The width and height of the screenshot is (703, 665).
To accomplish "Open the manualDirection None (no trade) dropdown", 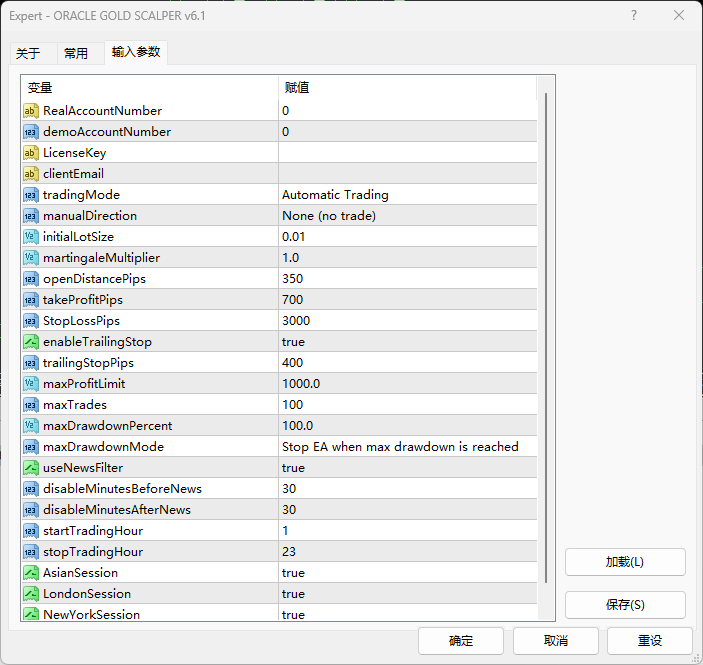I will (x=408, y=216).
